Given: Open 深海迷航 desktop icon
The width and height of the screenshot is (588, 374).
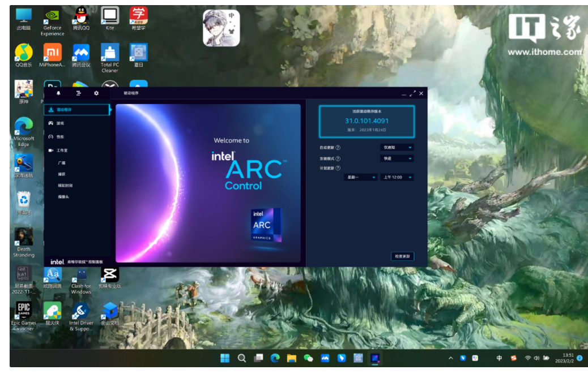Looking at the screenshot, I should (x=24, y=166).
